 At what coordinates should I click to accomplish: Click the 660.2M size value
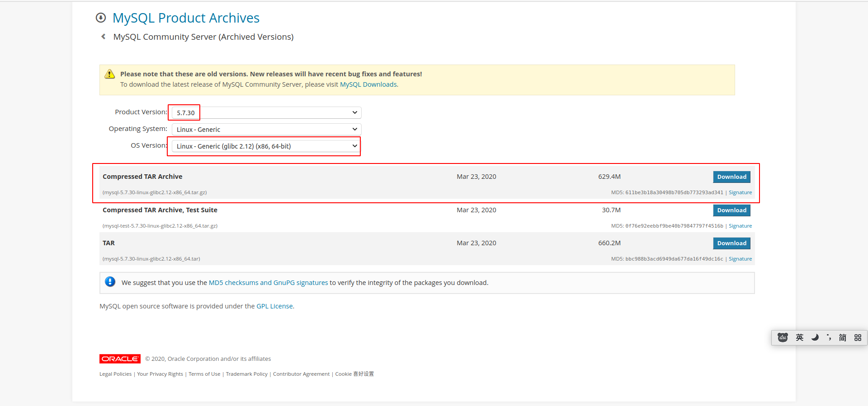click(x=609, y=243)
